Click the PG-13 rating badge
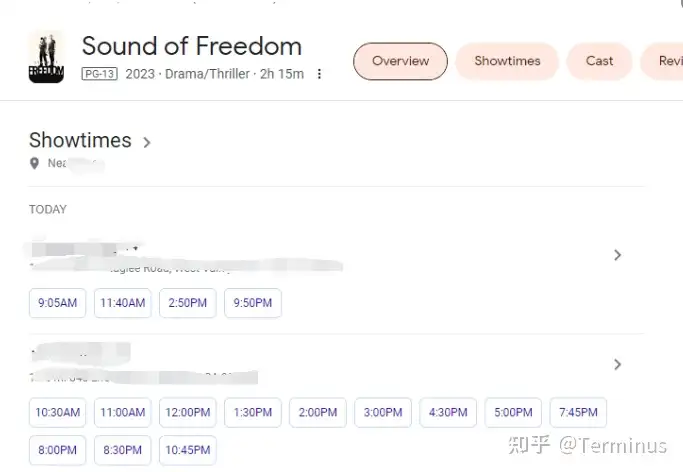 [x=100, y=74]
